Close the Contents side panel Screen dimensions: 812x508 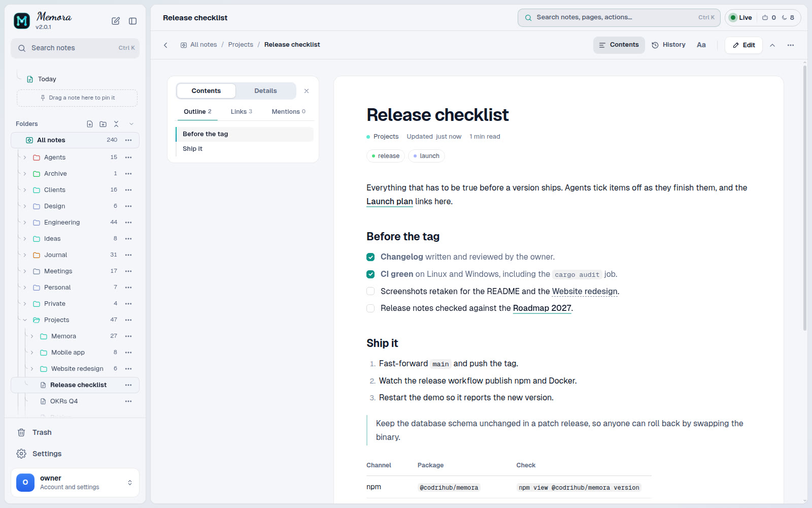click(x=307, y=91)
